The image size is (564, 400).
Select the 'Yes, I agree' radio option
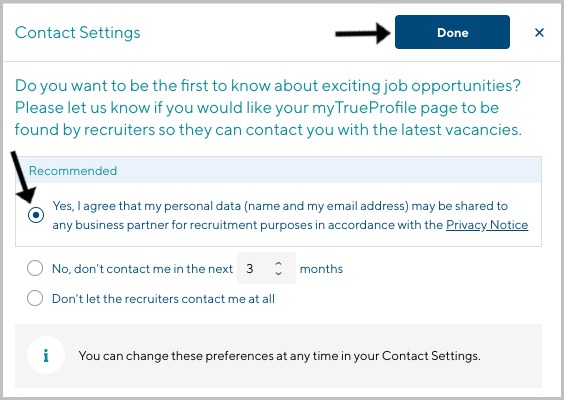point(36,215)
